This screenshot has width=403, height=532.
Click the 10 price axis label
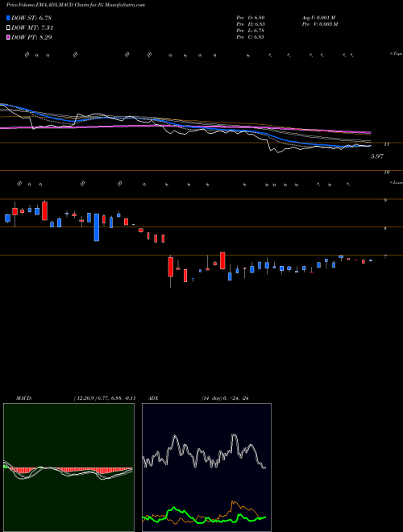pyautogui.click(x=387, y=172)
